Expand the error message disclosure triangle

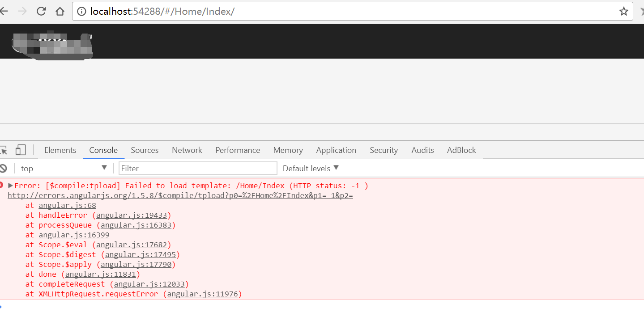click(11, 186)
